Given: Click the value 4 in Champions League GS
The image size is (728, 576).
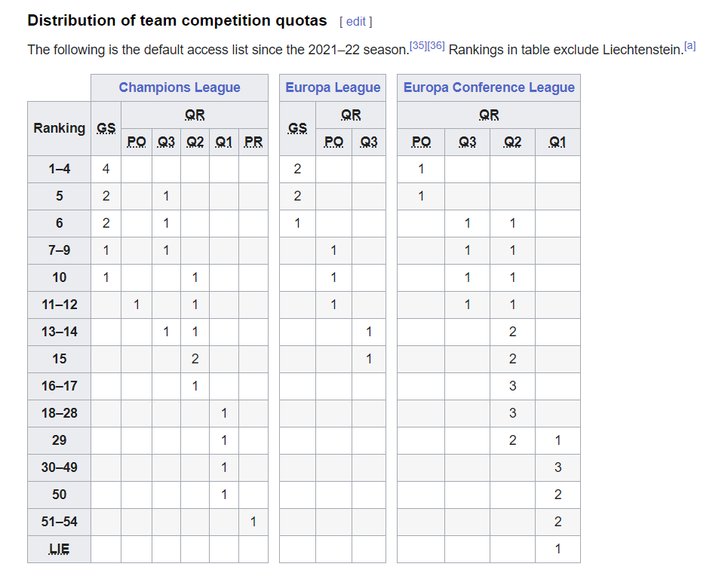Looking at the screenshot, I should point(106,169).
